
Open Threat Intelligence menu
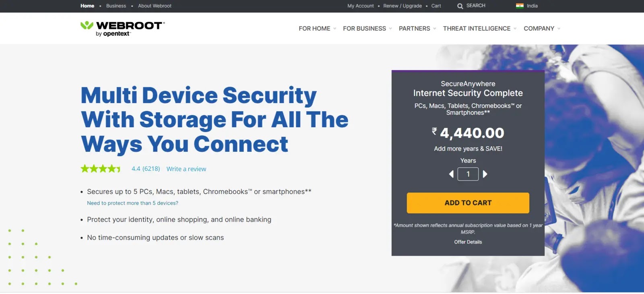click(x=479, y=29)
